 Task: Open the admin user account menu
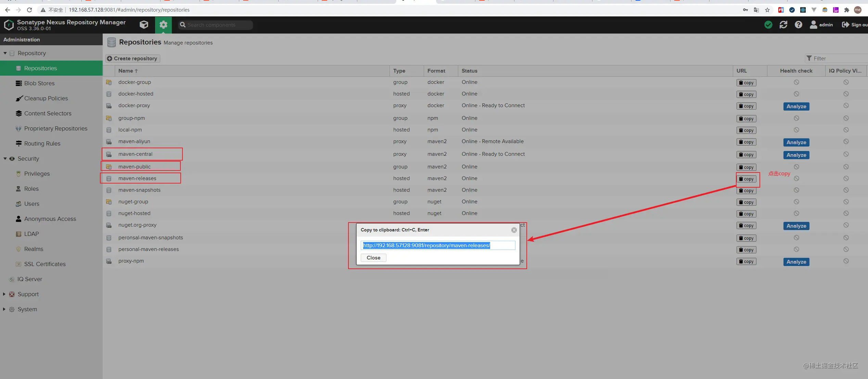821,25
